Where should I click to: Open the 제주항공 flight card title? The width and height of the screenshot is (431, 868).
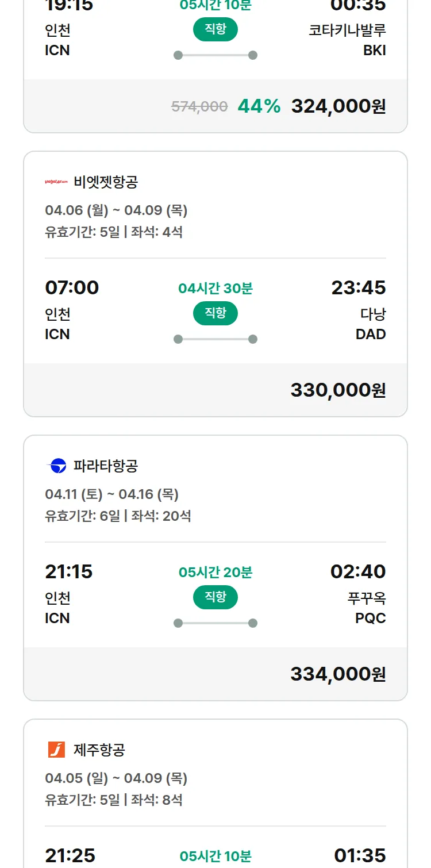[x=99, y=750]
